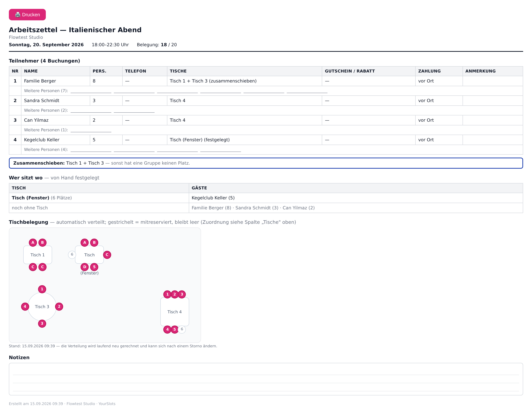Click seat D at Tisch (Fenster)

[85, 267]
